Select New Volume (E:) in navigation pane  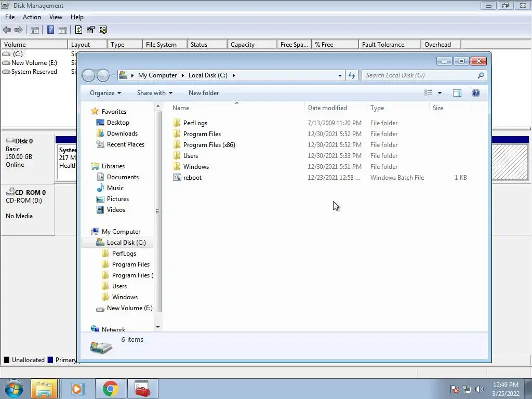[x=129, y=308]
